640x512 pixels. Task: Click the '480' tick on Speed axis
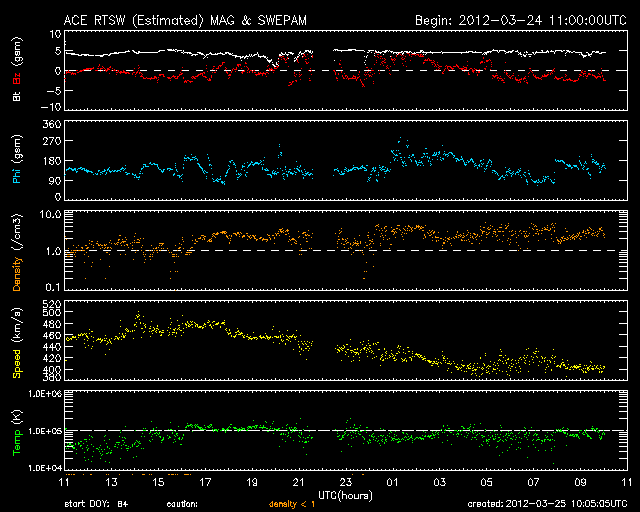coord(52,324)
